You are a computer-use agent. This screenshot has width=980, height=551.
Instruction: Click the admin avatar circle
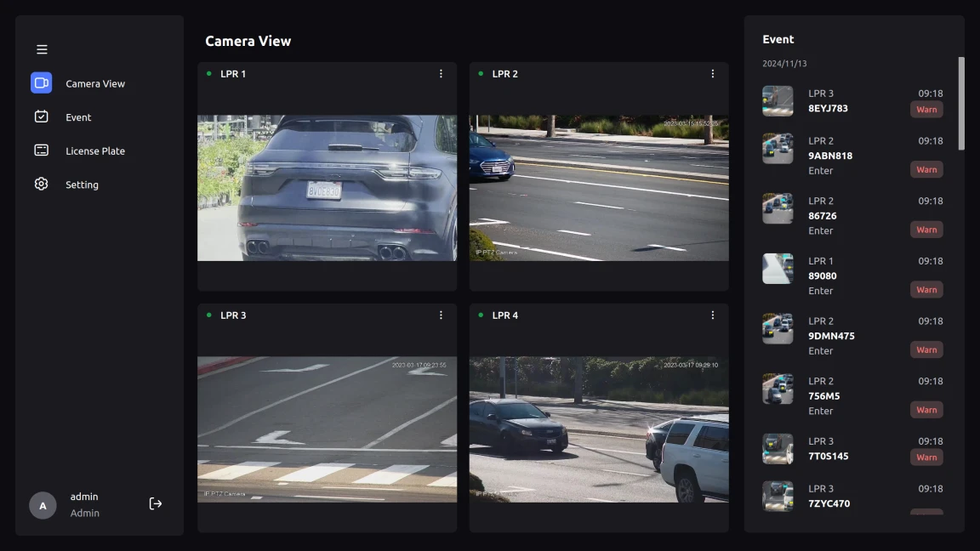pos(43,505)
